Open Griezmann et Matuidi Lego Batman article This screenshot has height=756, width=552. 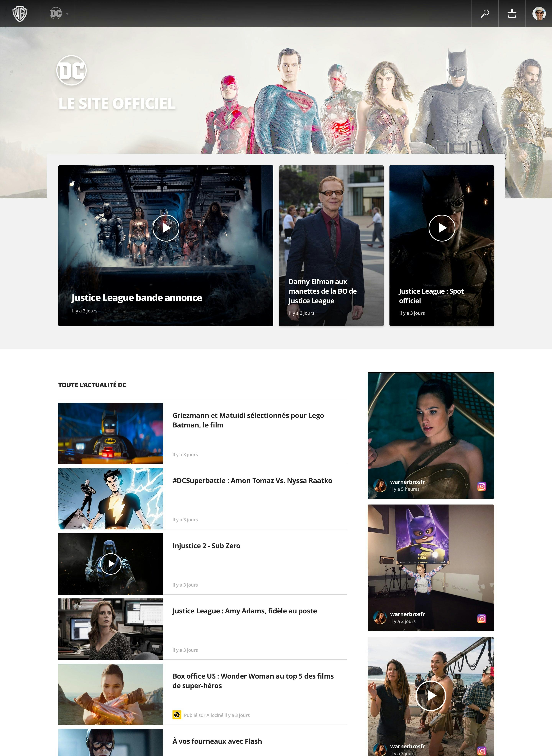(248, 420)
